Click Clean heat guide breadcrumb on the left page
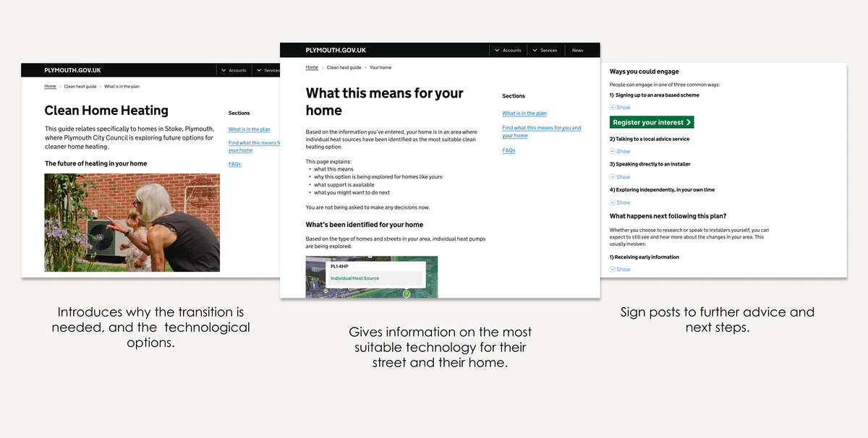The image size is (868, 438). [80, 87]
